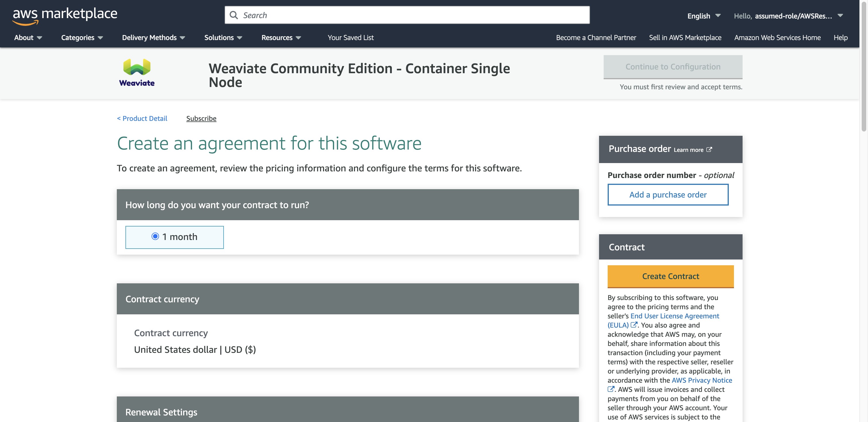The image size is (868, 422).
Task: Select the 1 month contract duration radio
Action: tap(155, 237)
